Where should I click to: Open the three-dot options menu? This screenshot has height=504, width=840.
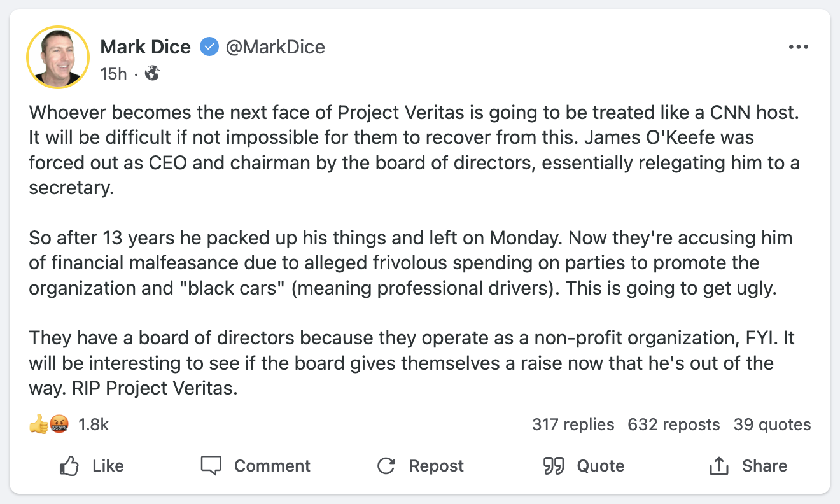point(799,46)
